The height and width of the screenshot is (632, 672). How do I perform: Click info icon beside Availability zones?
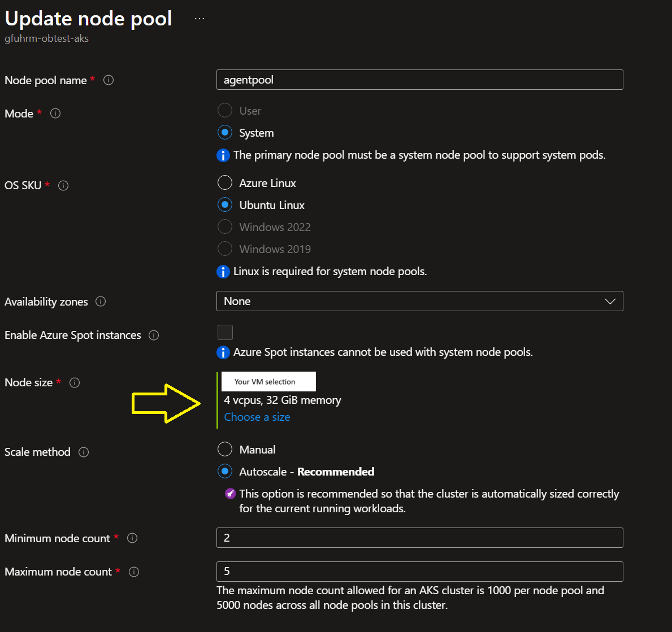point(101,302)
